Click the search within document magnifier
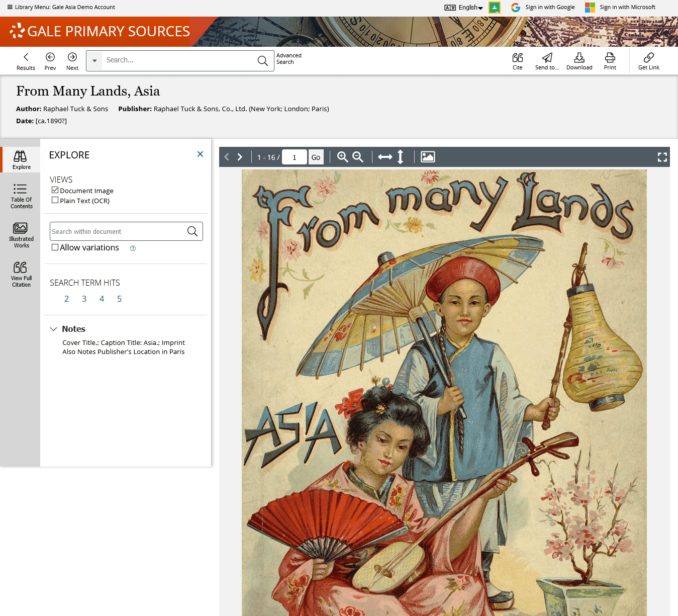Image resolution: width=678 pixels, height=616 pixels. coord(192,231)
